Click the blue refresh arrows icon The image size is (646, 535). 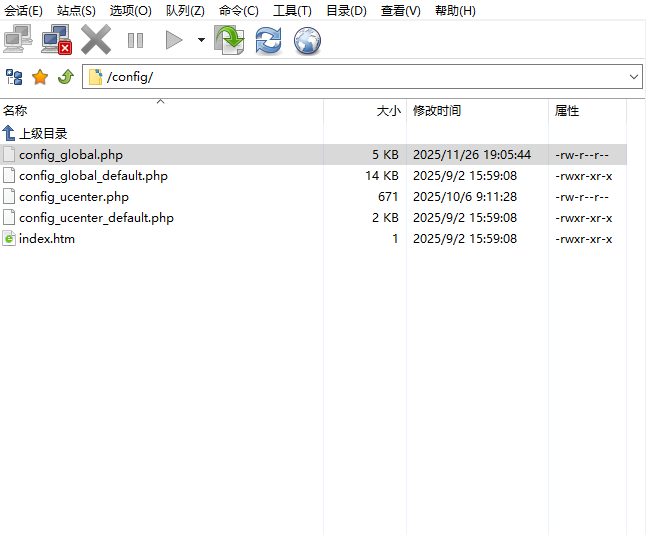pos(268,40)
